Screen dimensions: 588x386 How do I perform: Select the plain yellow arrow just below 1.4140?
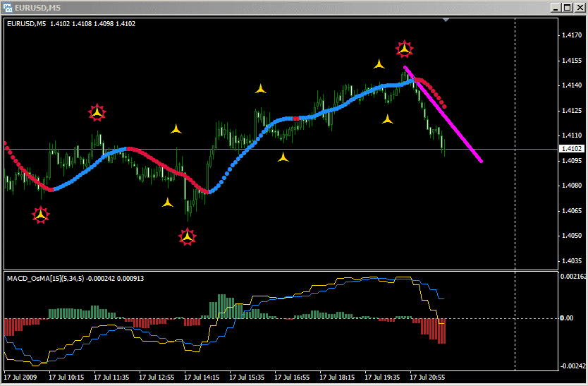261,89
